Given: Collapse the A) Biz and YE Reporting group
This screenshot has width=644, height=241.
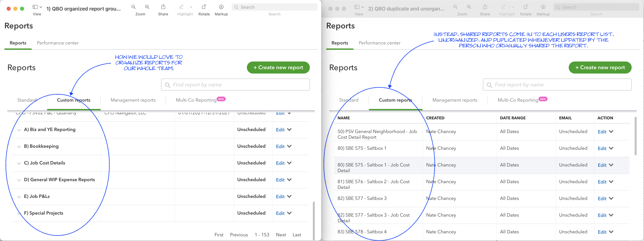Looking at the screenshot, I should (x=19, y=130).
